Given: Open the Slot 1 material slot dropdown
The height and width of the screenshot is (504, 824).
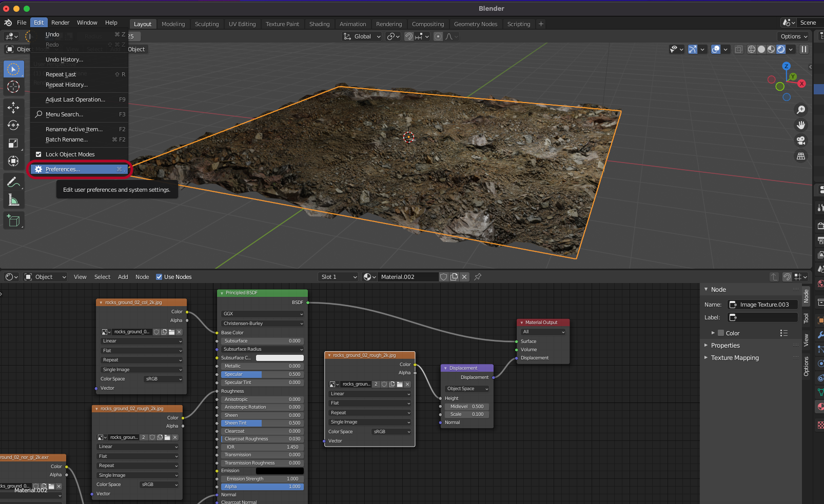Looking at the screenshot, I should tap(338, 277).
